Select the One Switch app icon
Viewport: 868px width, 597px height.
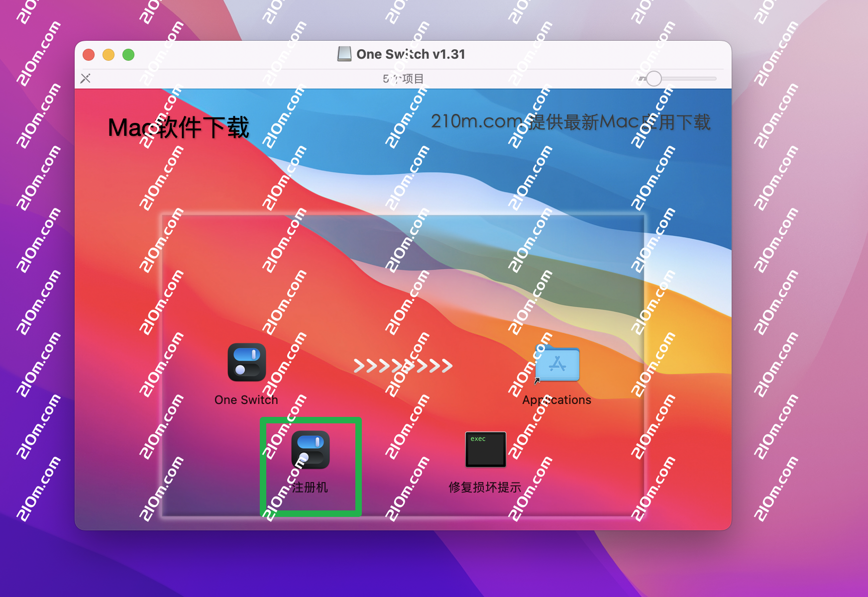[247, 362]
